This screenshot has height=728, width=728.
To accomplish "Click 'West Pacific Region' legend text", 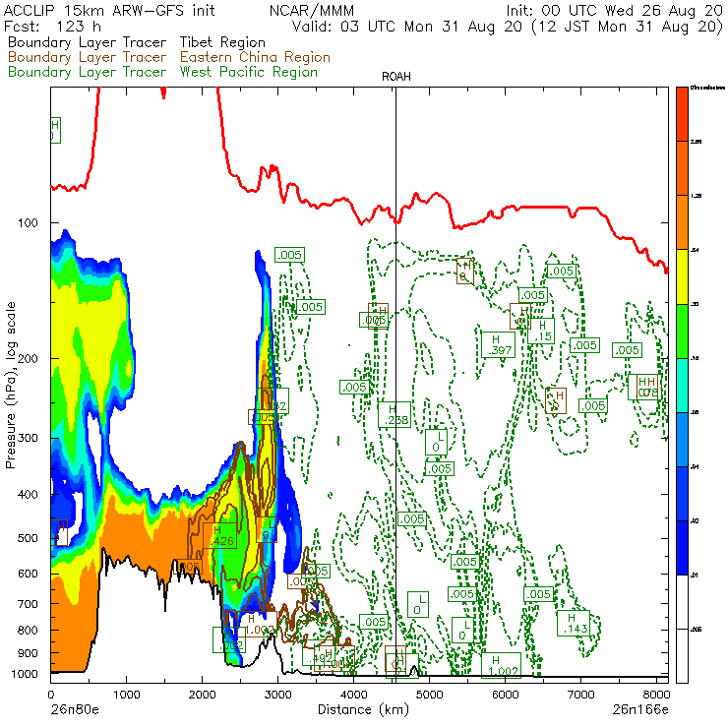I will tap(248, 73).
